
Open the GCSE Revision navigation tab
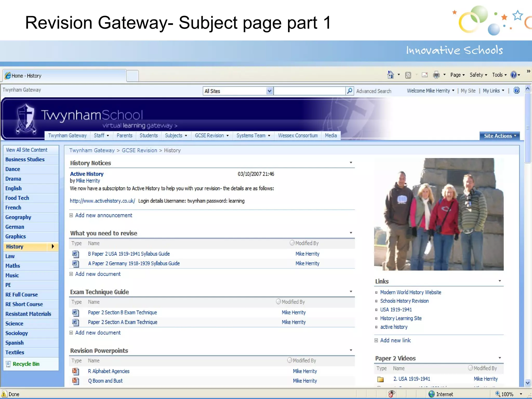click(x=212, y=136)
